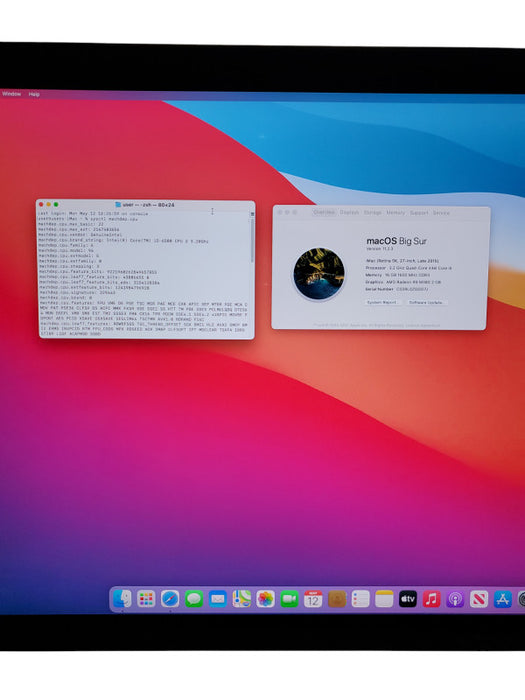Open the News app in Dock

[x=479, y=599]
